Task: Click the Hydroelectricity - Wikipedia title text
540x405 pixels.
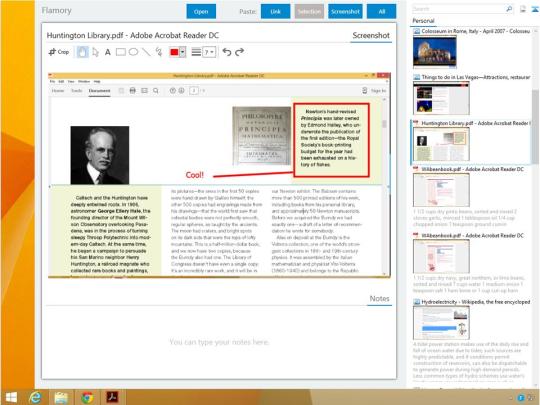Action: click(x=476, y=302)
